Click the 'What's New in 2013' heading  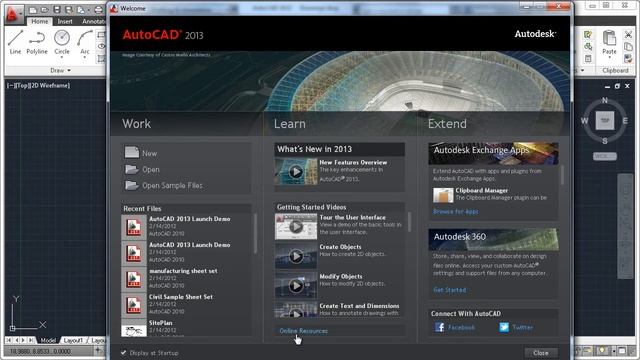pos(314,149)
